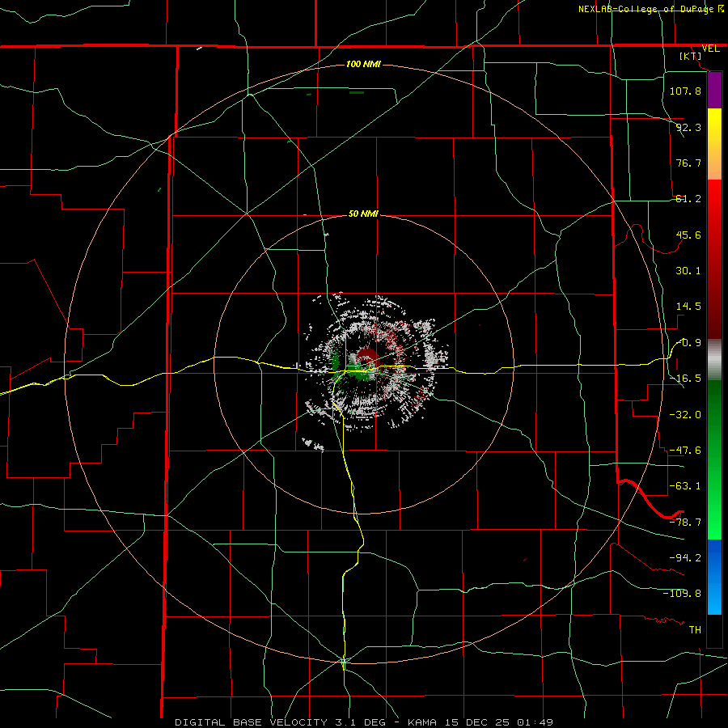Click the yellow segment of the velocity color bar
The height and width of the screenshot is (728, 728).
tap(714, 144)
